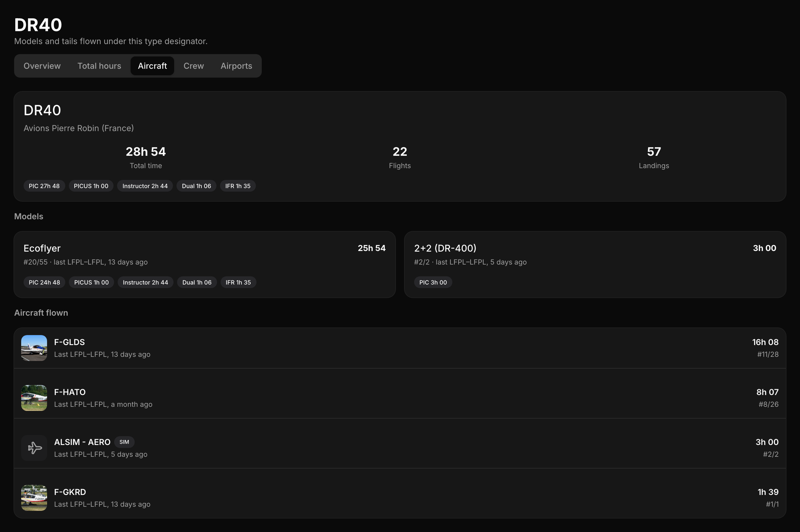Click the PIC 3h 00 chip in DR-400 card

click(433, 282)
